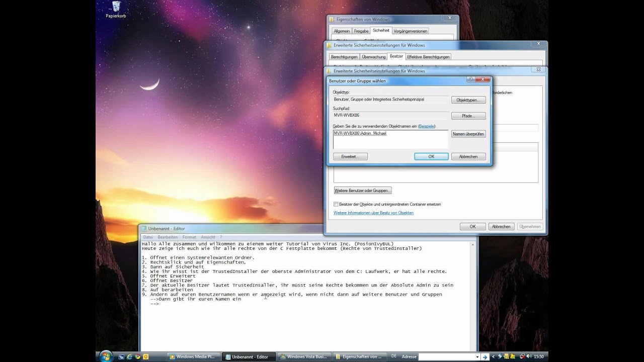Open Weitere Informationen über Besitz von Objekten link
This screenshot has height=362, width=644.
[373, 213]
